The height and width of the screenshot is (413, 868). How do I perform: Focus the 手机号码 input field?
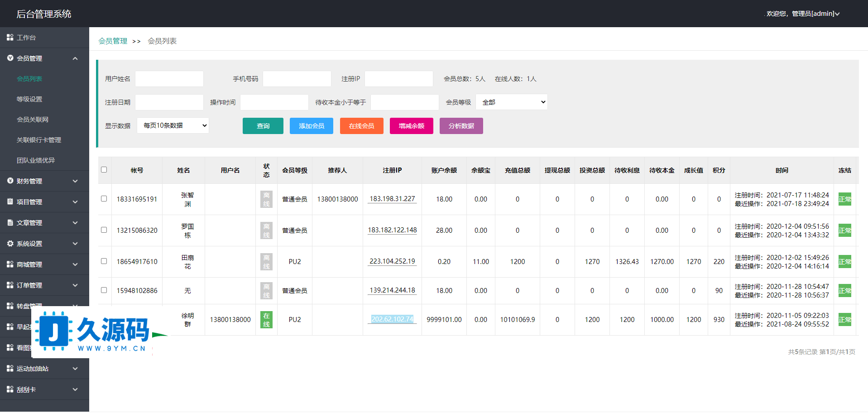coord(297,79)
